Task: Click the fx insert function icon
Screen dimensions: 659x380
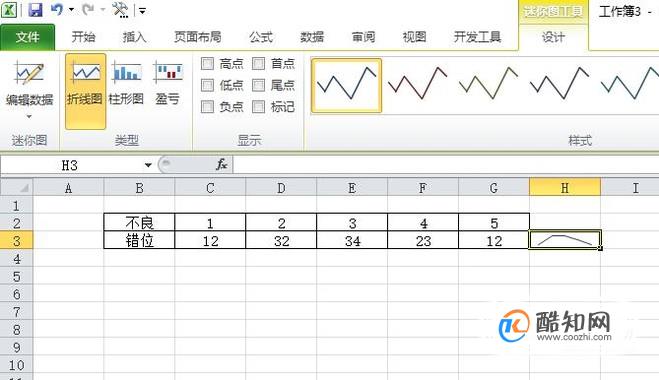Action: 221,165
